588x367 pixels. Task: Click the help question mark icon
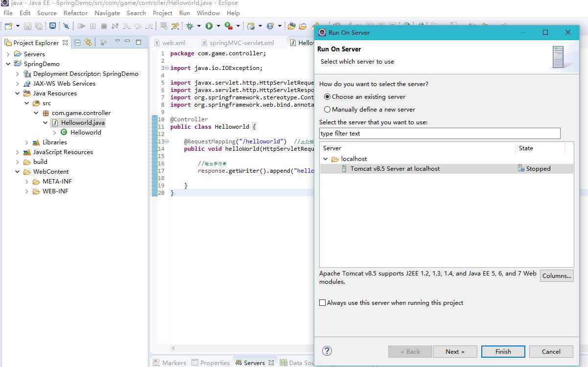[x=328, y=351]
